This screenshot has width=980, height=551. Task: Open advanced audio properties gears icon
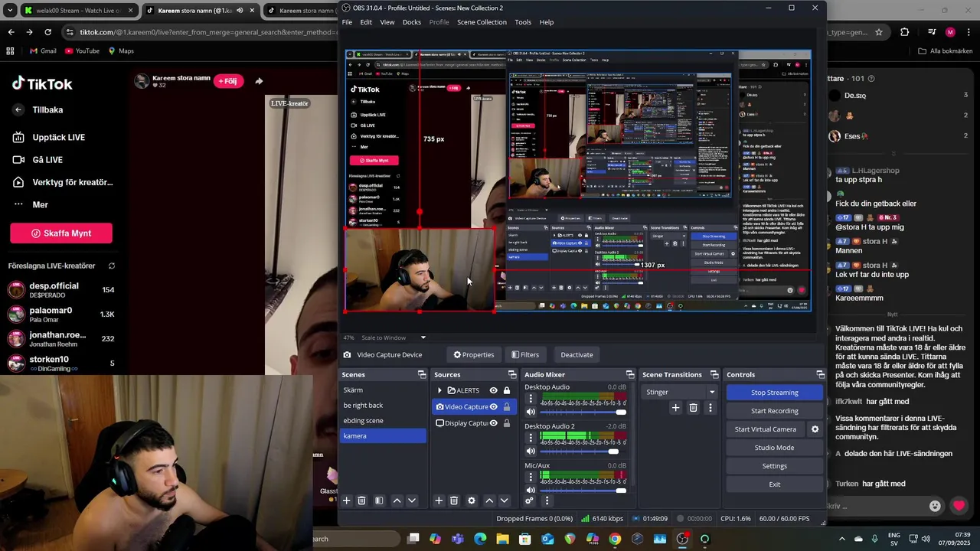click(x=529, y=500)
